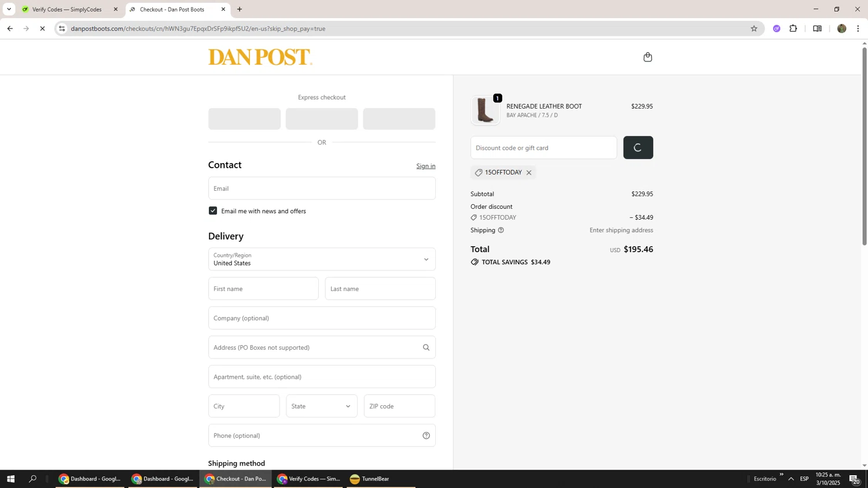
Task: Open the Chrome three-dot menu
Action: [858, 28]
